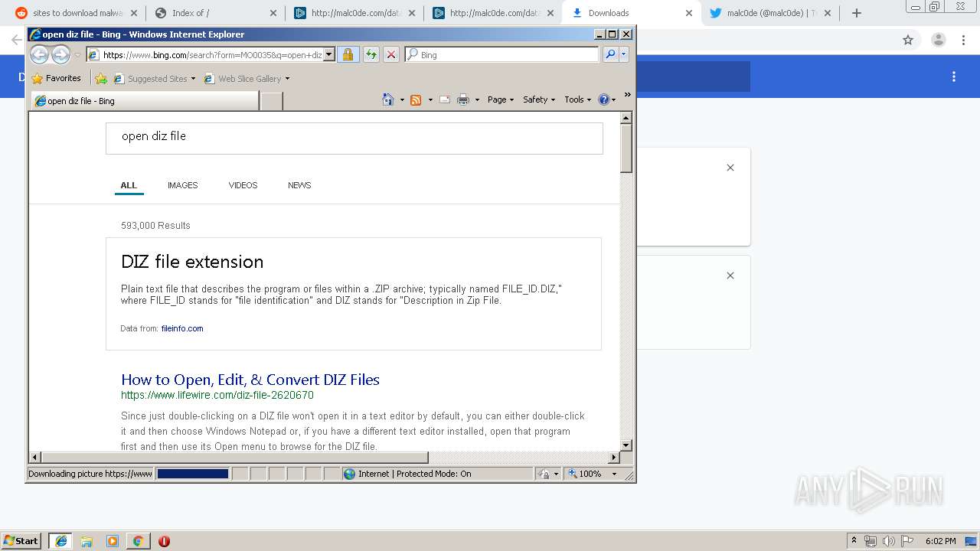
Task: Click the volume speaker tray icon
Action: click(888, 541)
